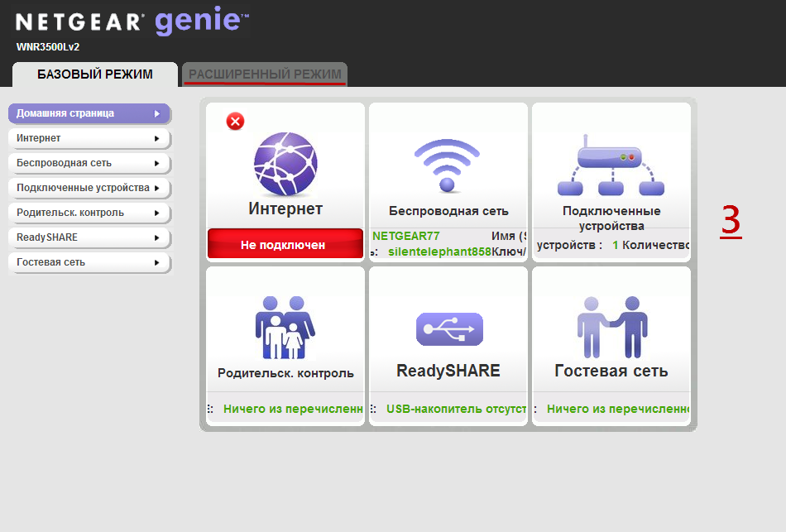Click the silentelephant858 key text
Image resolution: width=786 pixels, height=532 pixels.
(439, 252)
